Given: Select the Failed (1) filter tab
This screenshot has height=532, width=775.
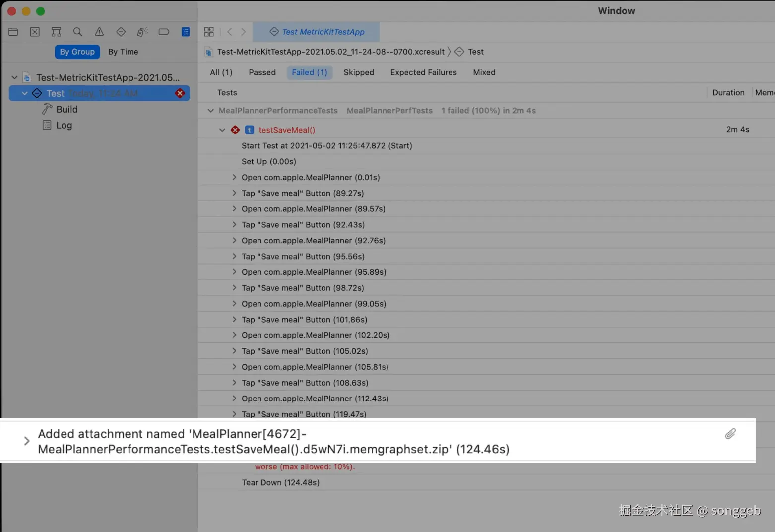Looking at the screenshot, I should (x=310, y=72).
